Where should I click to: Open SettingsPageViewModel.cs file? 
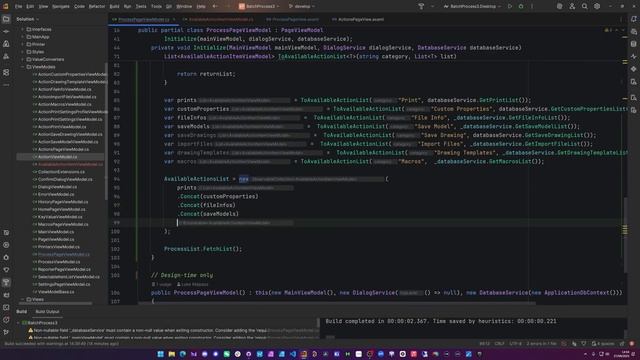click(64, 284)
